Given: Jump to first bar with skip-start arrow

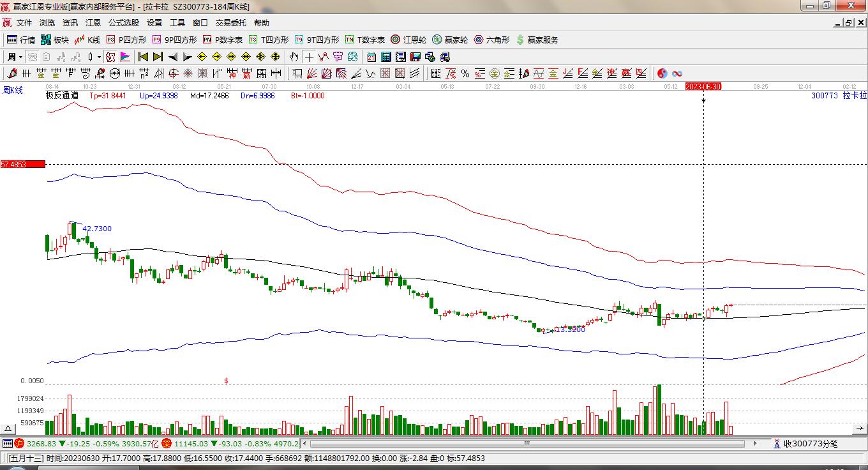Looking at the screenshot, I should (x=144, y=57).
